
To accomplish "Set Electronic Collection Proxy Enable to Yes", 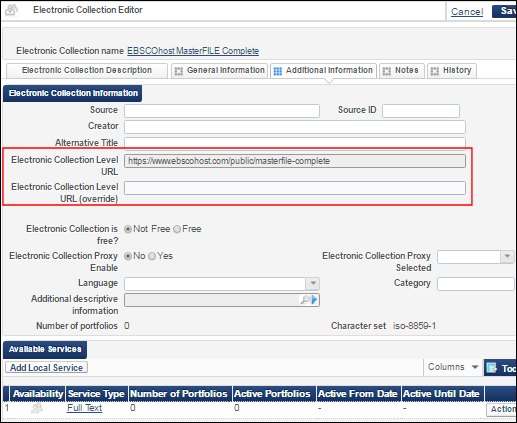I will click(x=152, y=256).
